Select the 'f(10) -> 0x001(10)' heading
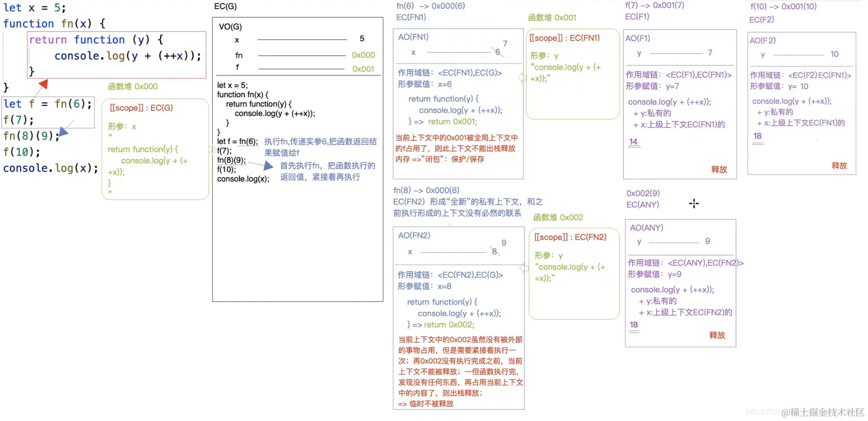The height and width of the screenshot is (421, 868). 783,7
